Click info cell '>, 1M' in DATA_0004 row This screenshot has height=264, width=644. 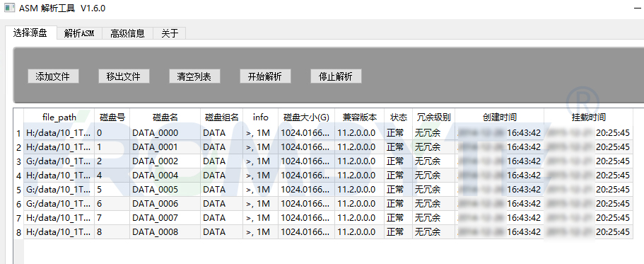[260, 176]
